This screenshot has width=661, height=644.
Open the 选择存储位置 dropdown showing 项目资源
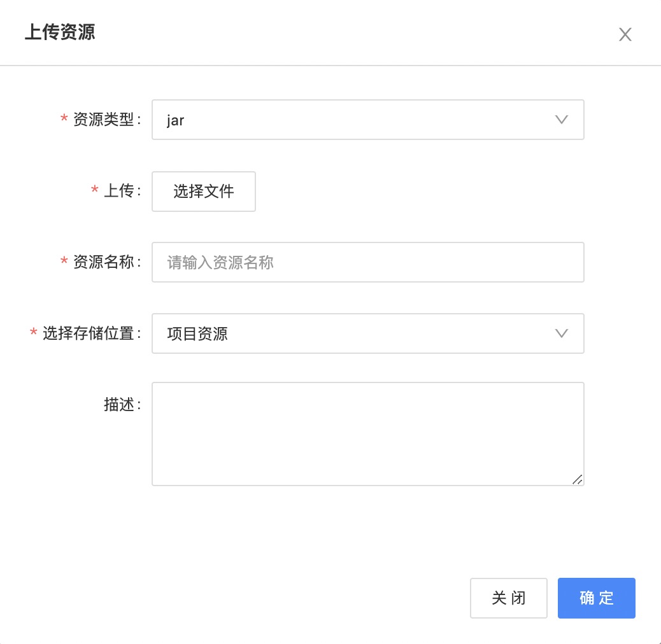367,333
